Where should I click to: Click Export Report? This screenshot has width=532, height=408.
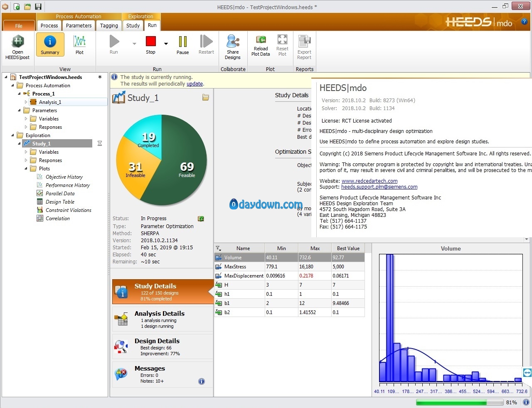coord(304,47)
